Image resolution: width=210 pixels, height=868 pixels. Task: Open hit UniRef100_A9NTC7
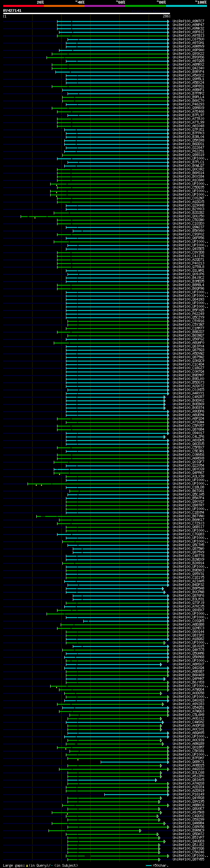click(188, 21)
